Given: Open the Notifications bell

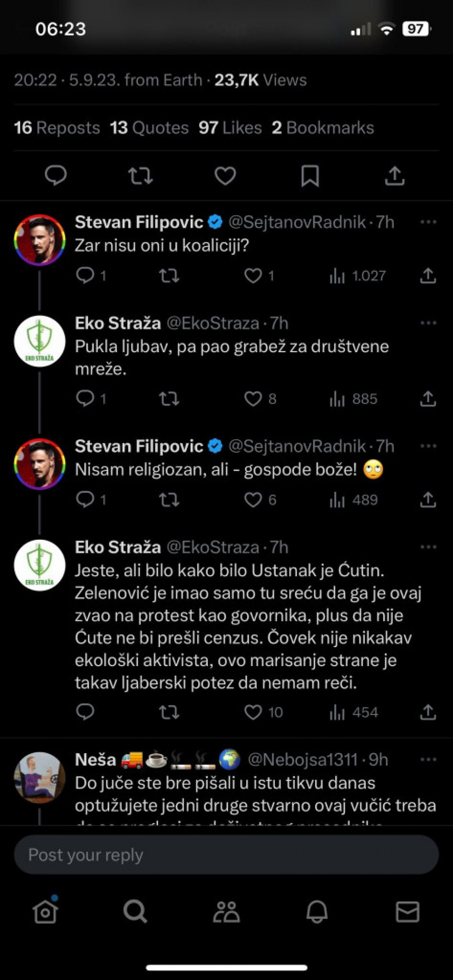Looking at the screenshot, I should [x=317, y=911].
